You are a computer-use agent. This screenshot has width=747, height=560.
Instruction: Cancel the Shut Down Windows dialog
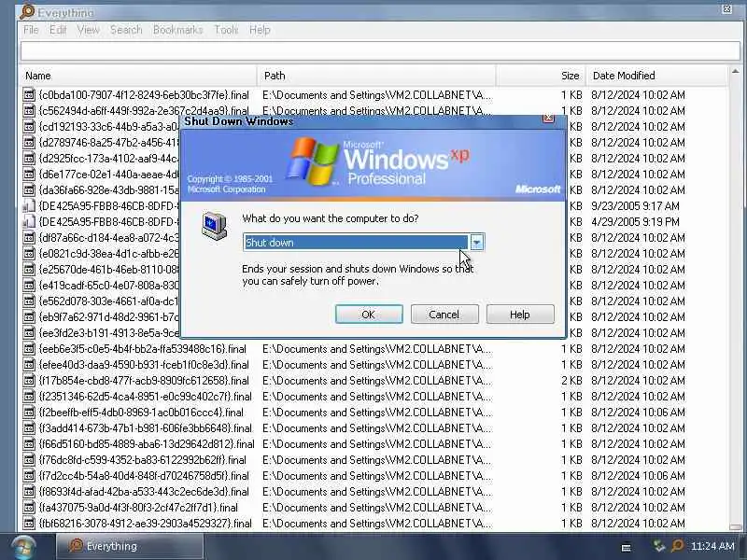click(444, 315)
